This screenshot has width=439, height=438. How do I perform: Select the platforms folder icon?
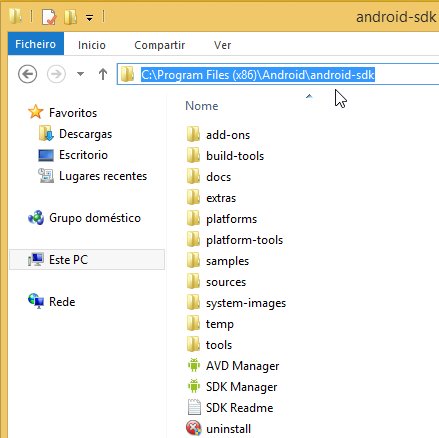[193, 218]
